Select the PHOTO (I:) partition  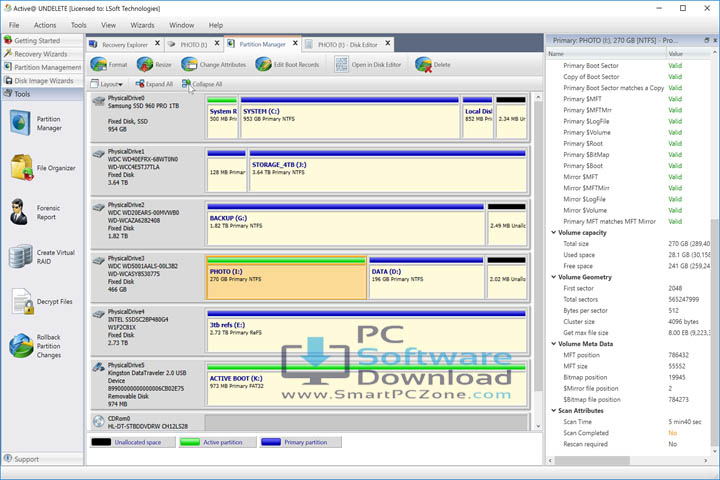coord(287,277)
